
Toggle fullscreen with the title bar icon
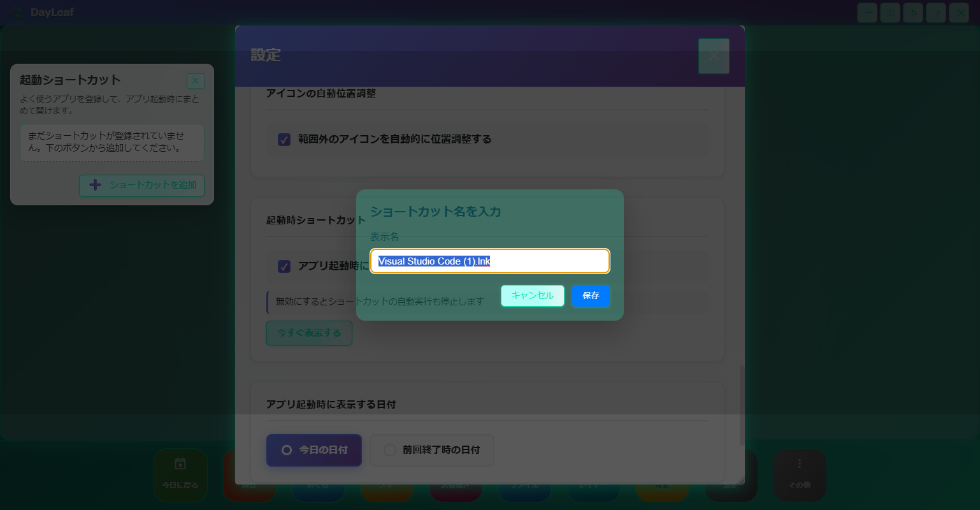(890, 12)
